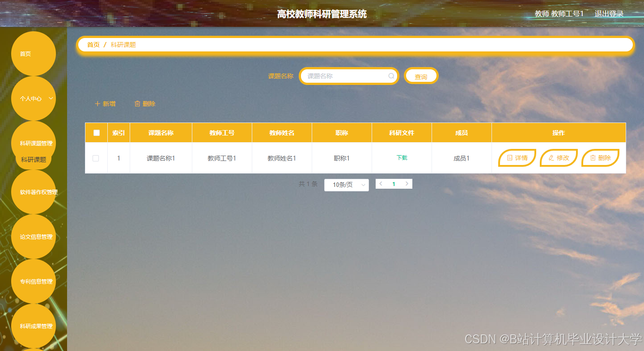The width and height of the screenshot is (644, 351).
Task: Click the 科研课题 breadcrumb text
Action: coord(123,45)
